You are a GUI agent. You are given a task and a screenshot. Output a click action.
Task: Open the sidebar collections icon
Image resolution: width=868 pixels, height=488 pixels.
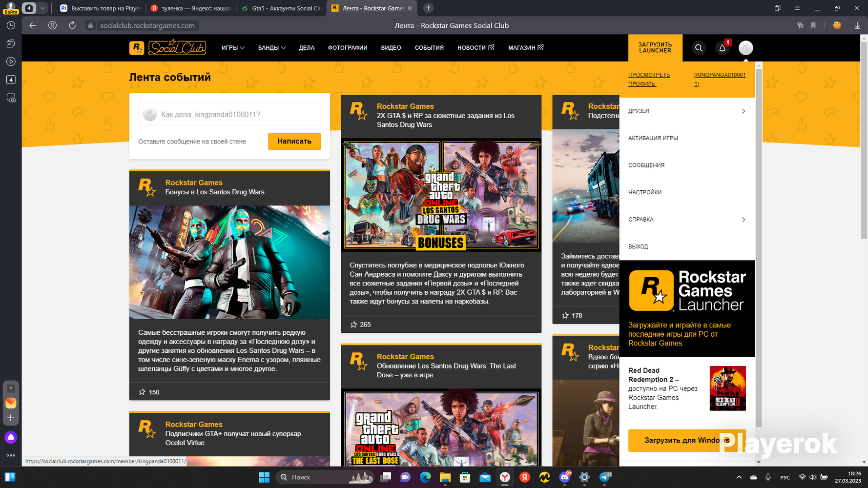pos(11,43)
